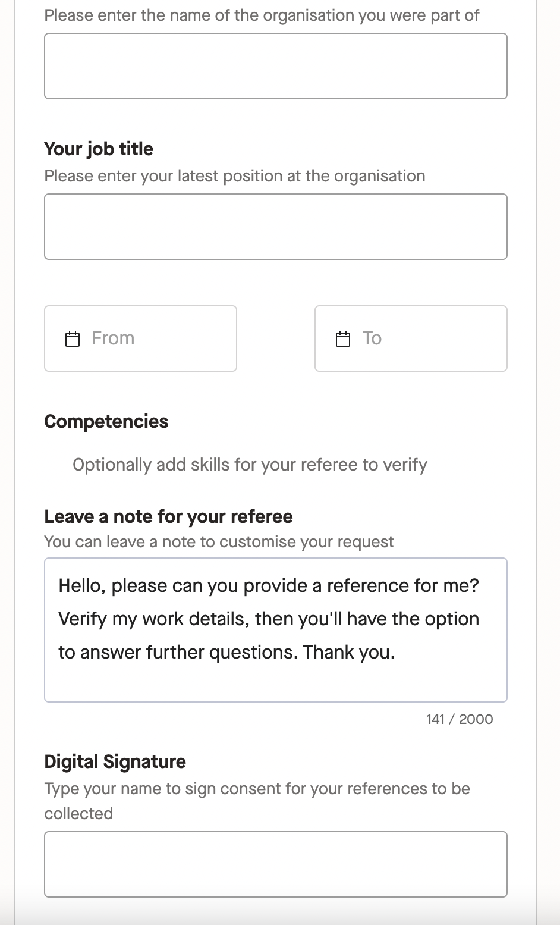Click the "Leave a note for your referee" heading

point(168,516)
